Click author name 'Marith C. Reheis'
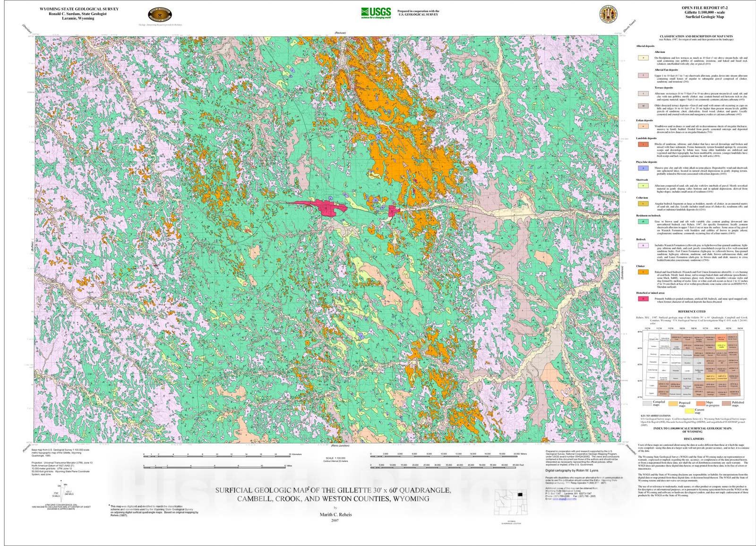Viewport: 756px width, 546px height. tap(335, 514)
